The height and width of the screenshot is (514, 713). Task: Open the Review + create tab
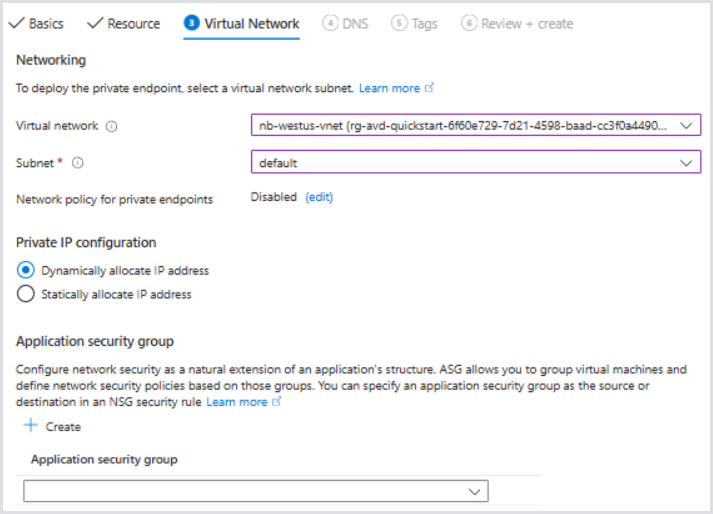(527, 23)
